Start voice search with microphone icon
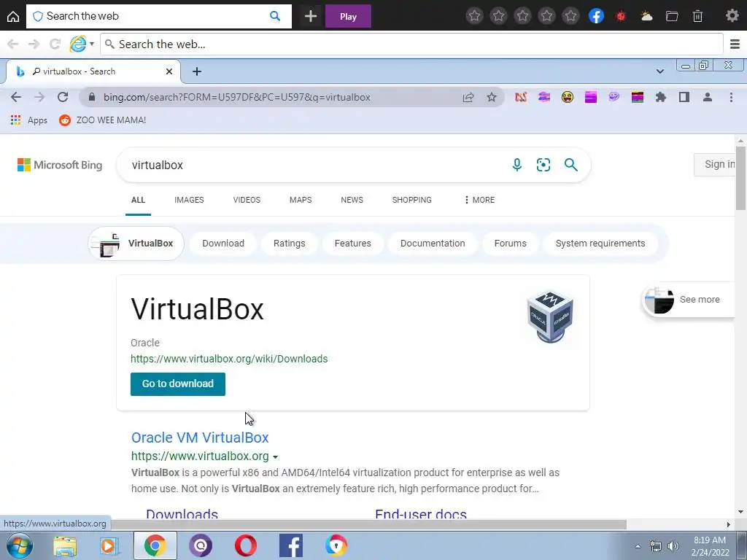747x560 pixels. coord(517,165)
